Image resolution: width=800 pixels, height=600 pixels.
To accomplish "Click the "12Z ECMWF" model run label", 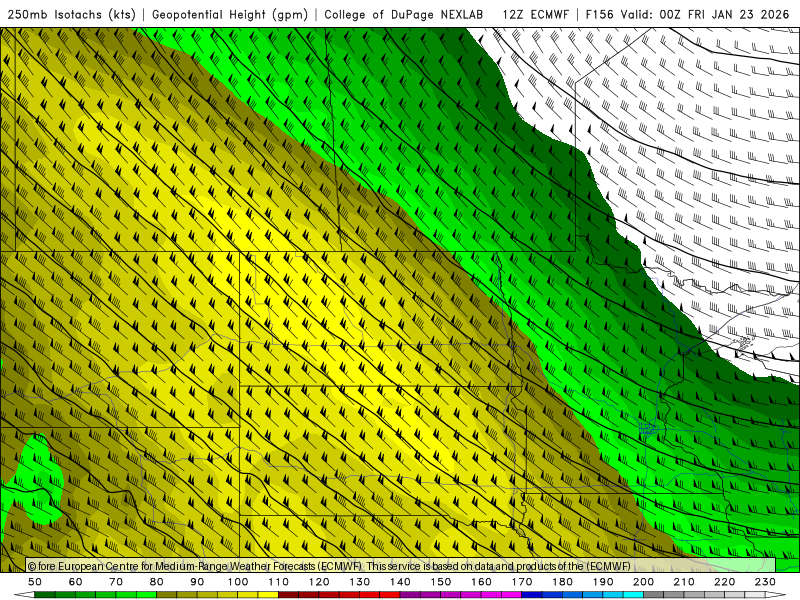I will pyautogui.click(x=535, y=14).
